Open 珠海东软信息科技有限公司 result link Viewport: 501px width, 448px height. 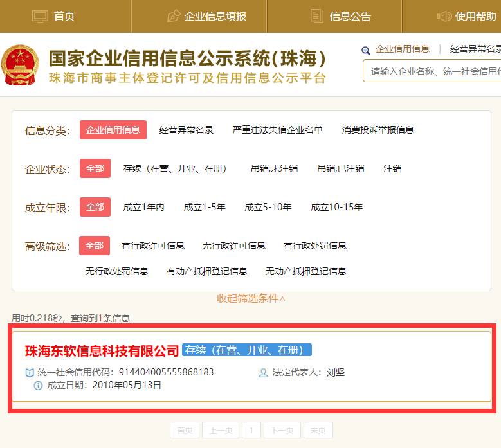pos(102,351)
